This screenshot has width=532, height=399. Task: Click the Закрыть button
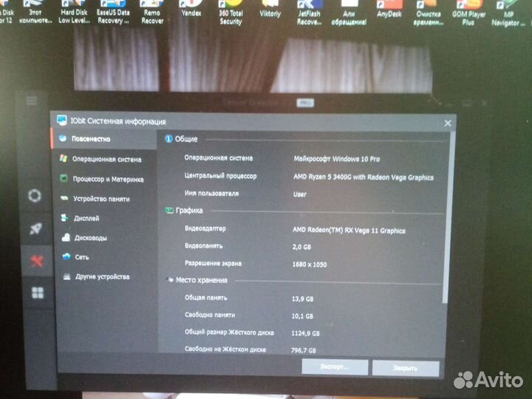[x=406, y=368]
